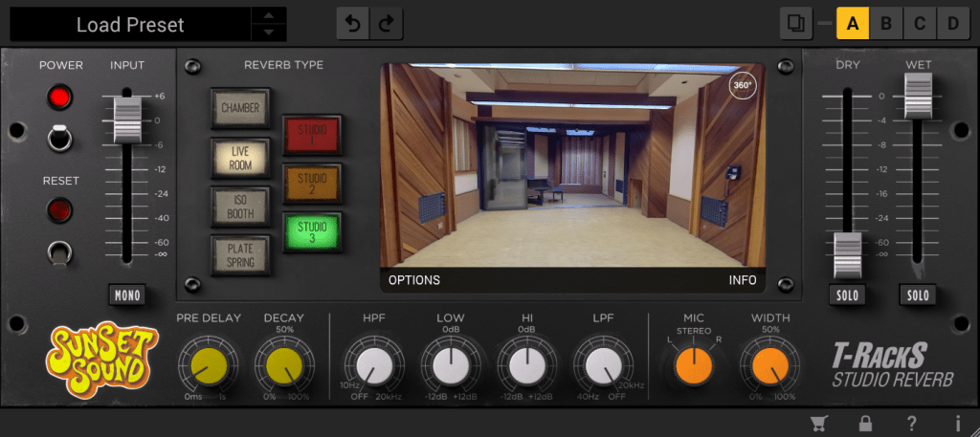Select the green STUDIO 3 button
The height and width of the screenshot is (437, 980).
click(311, 232)
